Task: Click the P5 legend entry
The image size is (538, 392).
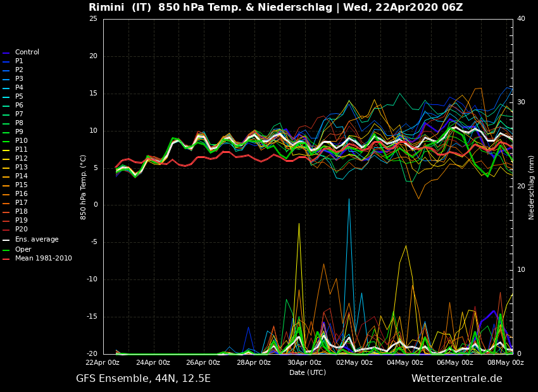Action: pyautogui.click(x=19, y=97)
